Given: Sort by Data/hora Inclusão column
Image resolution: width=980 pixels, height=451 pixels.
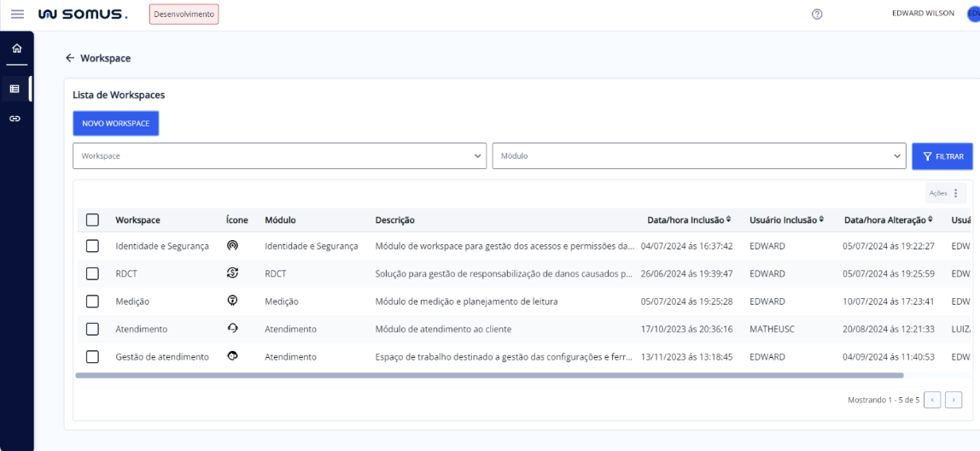Looking at the screenshot, I should coord(729,220).
